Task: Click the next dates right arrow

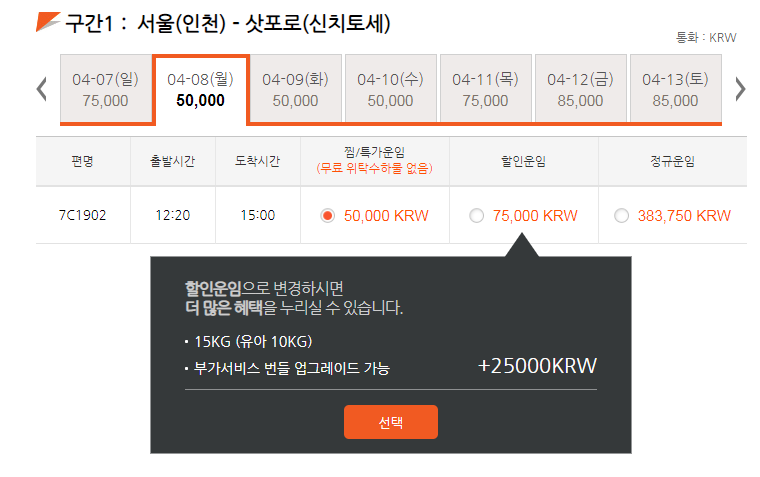Action: pyautogui.click(x=740, y=89)
